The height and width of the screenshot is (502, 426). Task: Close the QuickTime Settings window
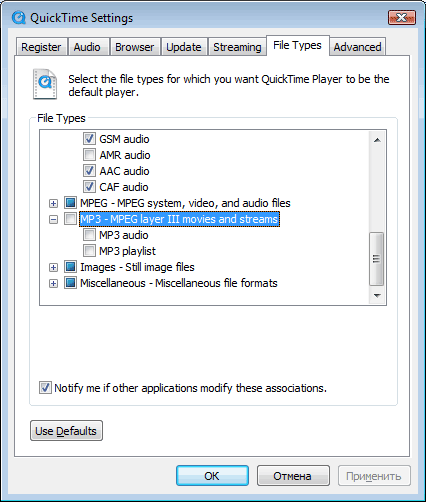pyautogui.click(x=402, y=17)
